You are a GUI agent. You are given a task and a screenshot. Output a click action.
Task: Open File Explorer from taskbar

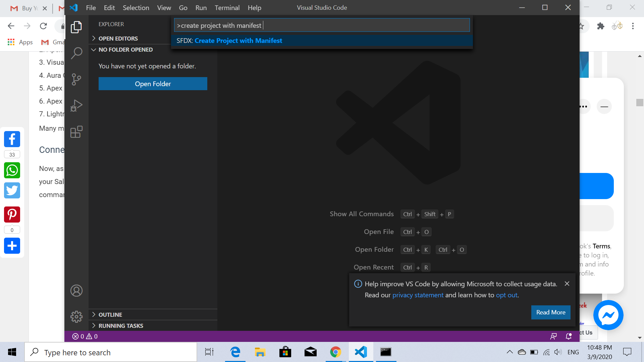[260, 352]
